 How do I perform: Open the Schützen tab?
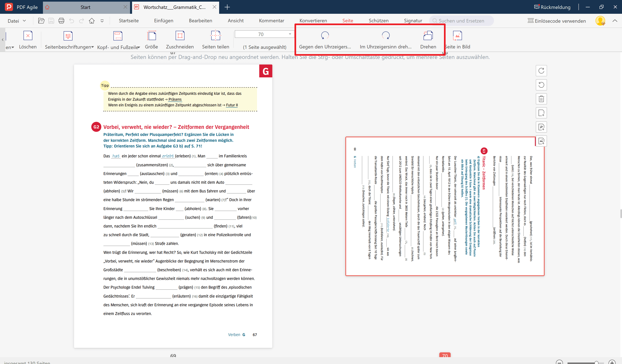pyautogui.click(x=378, y=21)
